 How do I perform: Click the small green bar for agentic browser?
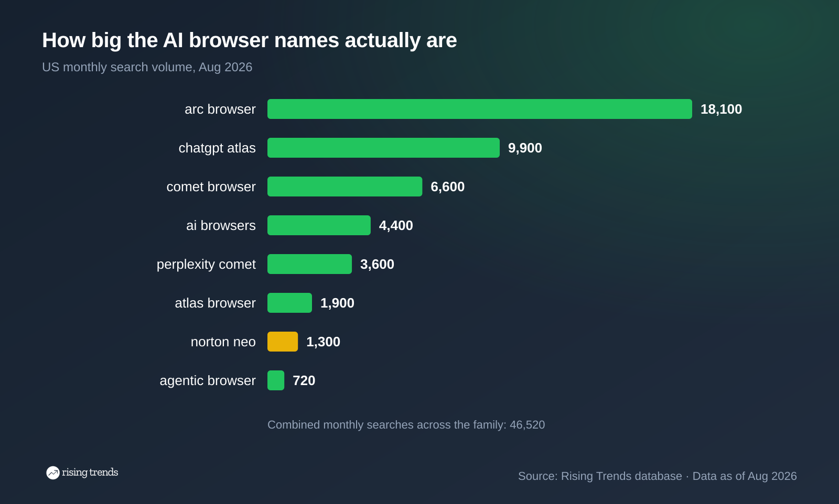pos(276,380)
